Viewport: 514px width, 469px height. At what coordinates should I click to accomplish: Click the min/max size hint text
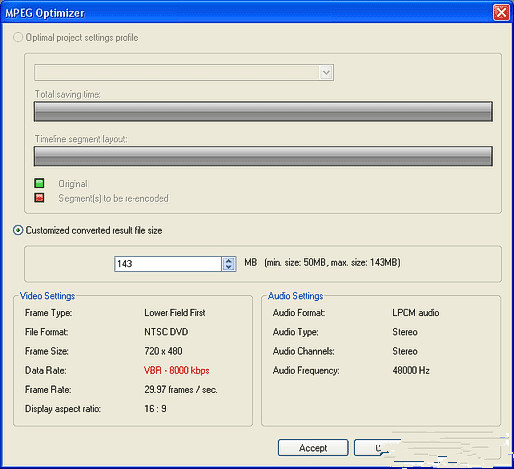332,262
